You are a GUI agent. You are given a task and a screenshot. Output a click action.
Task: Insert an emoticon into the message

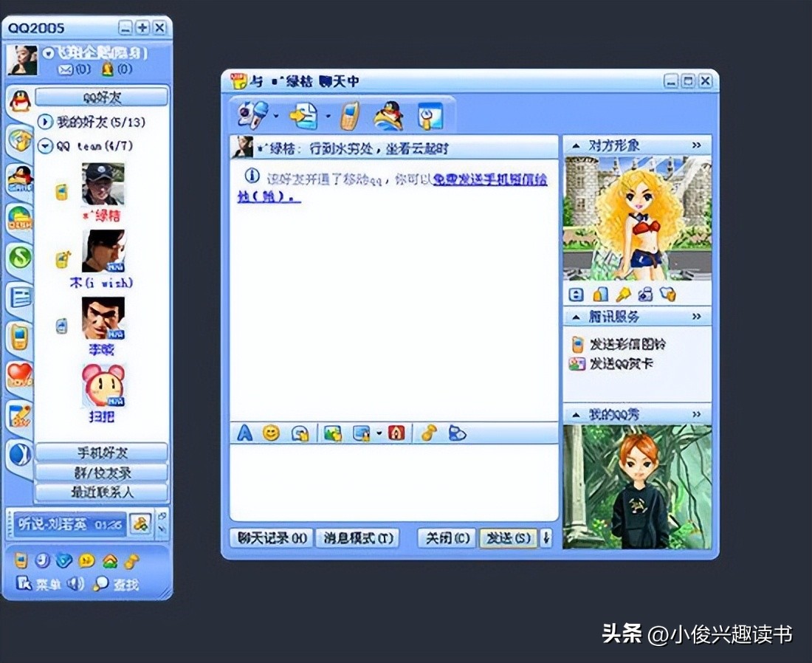click(271, 433)
